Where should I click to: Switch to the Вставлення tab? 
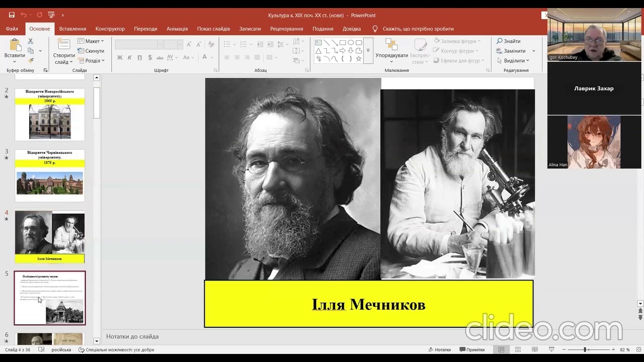(72, 29)
